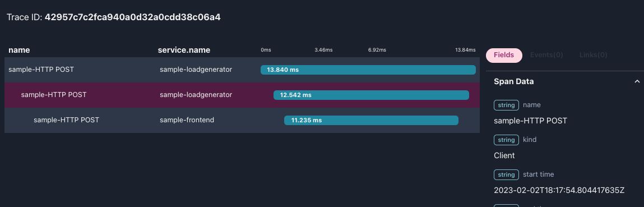
Task: Click the highlighted sample-HTTP POST span name
Action: pos(54,95)
